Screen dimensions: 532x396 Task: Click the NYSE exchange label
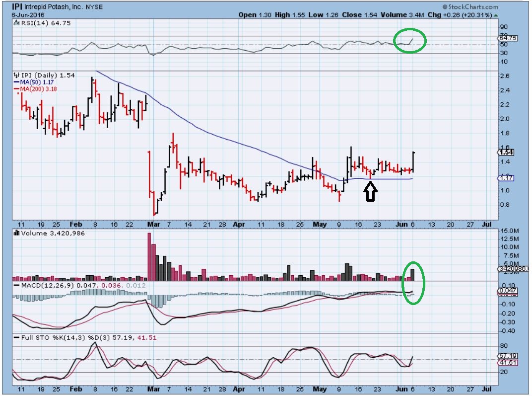pyautogui.click(x=94, y=7)
